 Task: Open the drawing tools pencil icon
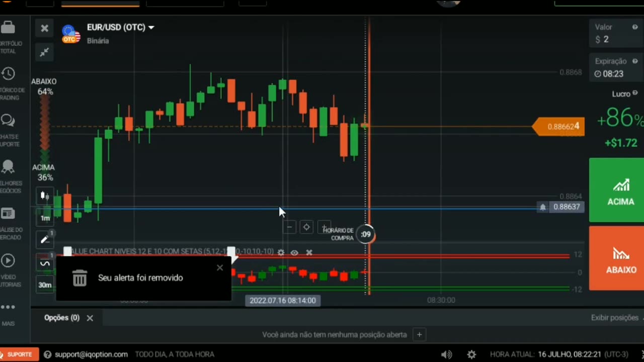tap(45, 240)
